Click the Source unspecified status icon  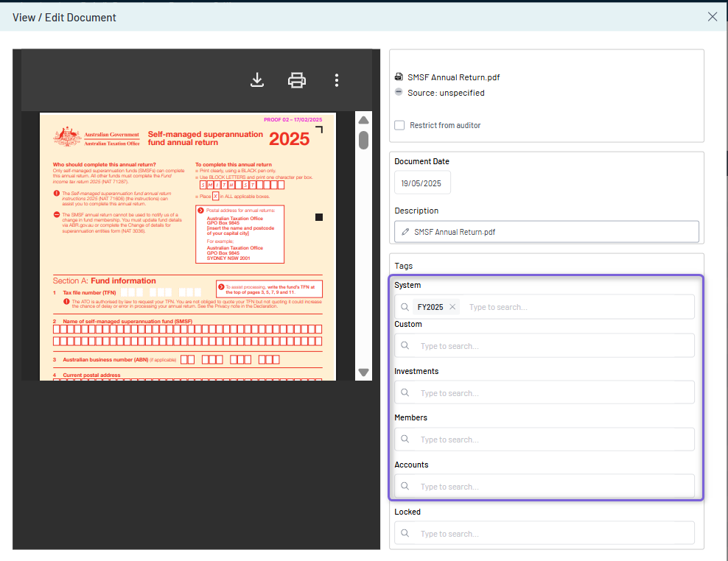tap(399, 92)
